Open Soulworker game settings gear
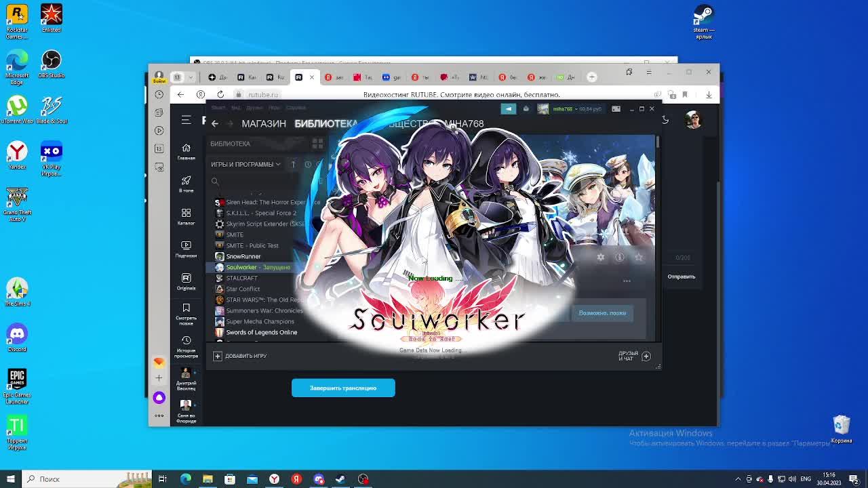 click(x=600, y=257)
